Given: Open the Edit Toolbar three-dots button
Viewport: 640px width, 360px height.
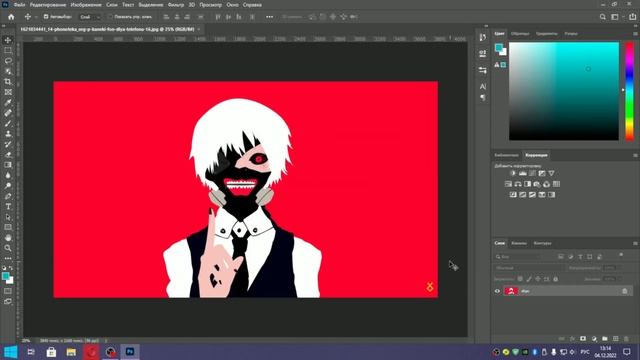Looking at the screenshot, I should pyautogui.click(x=8, y=258).
